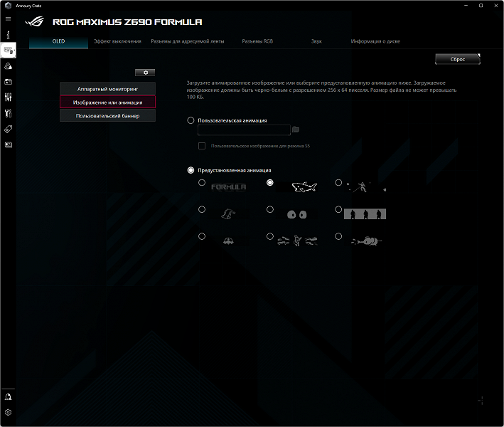The width and height of the screenshot is (504, 427).
Task: Open OLED settings gear button
Action: [145, 73]
